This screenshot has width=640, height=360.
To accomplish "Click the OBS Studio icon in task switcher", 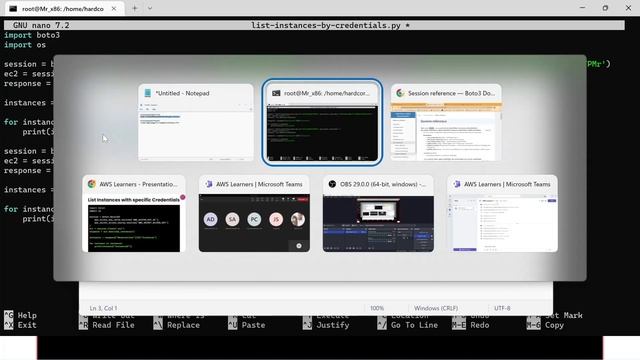I will [332, 184].
